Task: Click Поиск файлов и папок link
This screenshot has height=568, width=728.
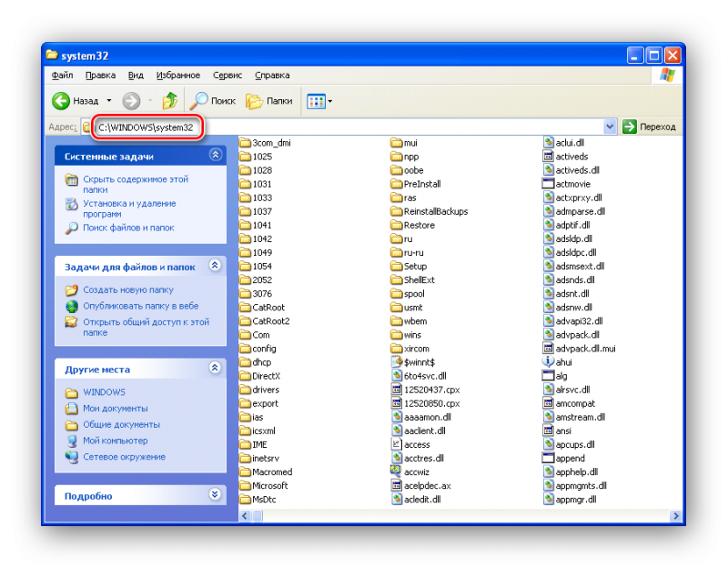Action: click(128, 228)
